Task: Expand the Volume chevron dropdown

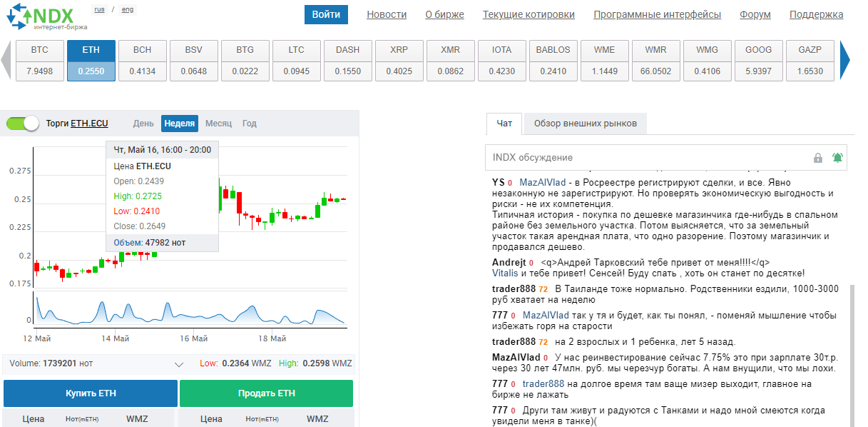Action: pos(179,364)
